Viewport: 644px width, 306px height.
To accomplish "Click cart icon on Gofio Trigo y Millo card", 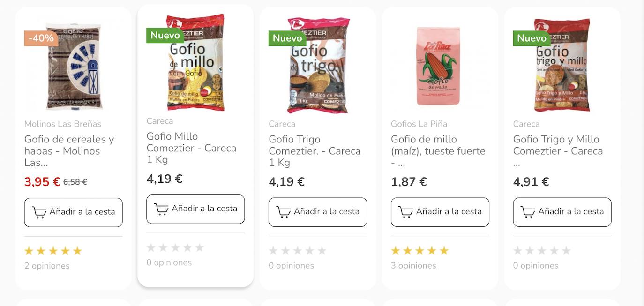I will (x=528, y=212).
